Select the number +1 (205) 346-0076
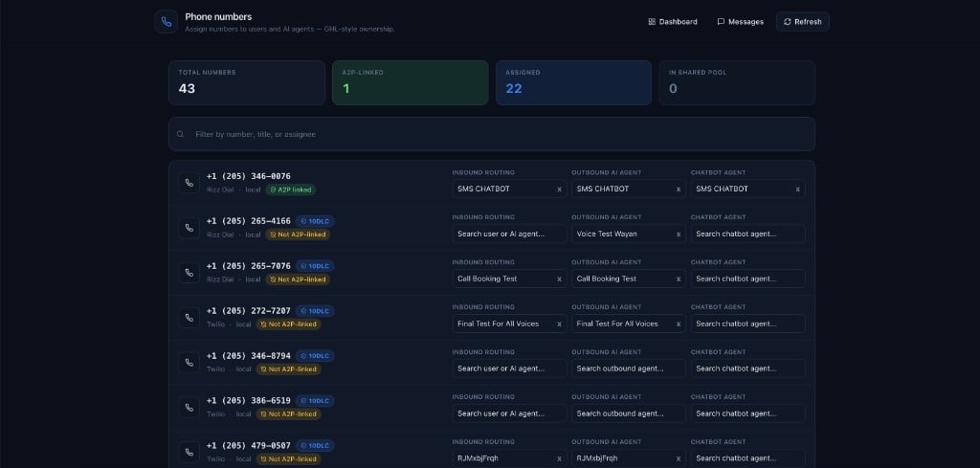Screen dimensions: 980x468 pyautogui.click(x=249, y=176)
